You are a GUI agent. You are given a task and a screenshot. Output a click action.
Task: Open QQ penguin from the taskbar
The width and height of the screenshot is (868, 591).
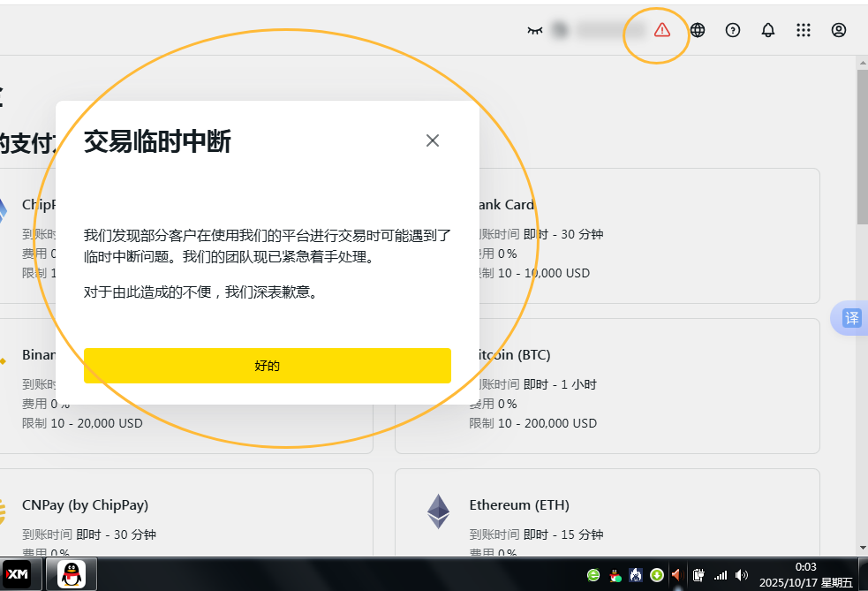72,574
